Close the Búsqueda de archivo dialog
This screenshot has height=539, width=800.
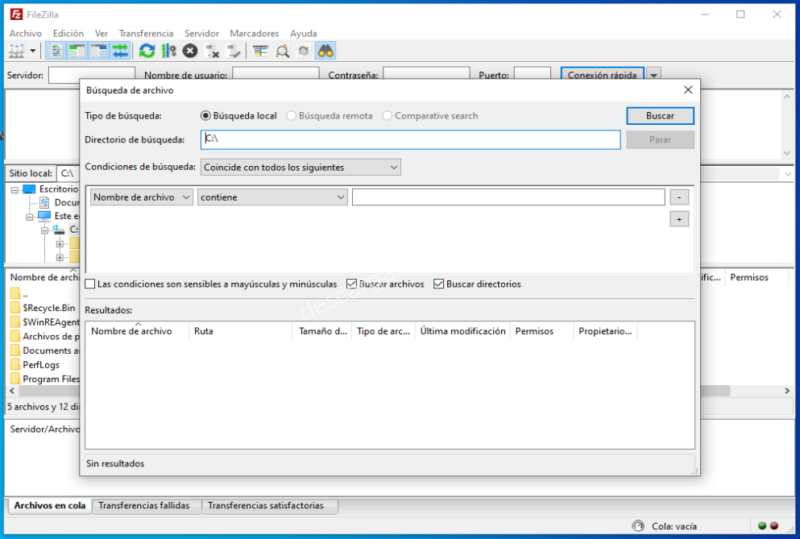tap(688, 90)
